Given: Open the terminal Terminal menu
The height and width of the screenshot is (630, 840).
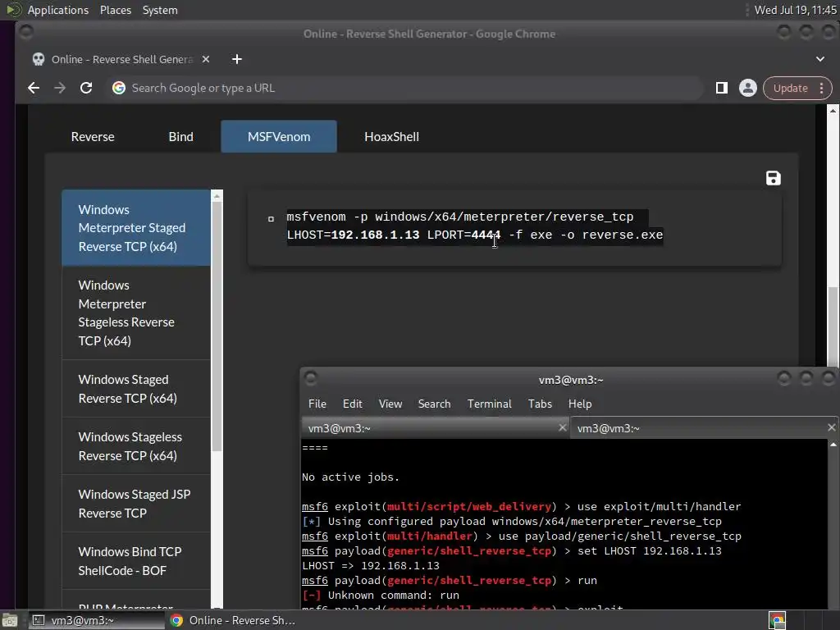Looking at the screenshot, I should 489,404.
